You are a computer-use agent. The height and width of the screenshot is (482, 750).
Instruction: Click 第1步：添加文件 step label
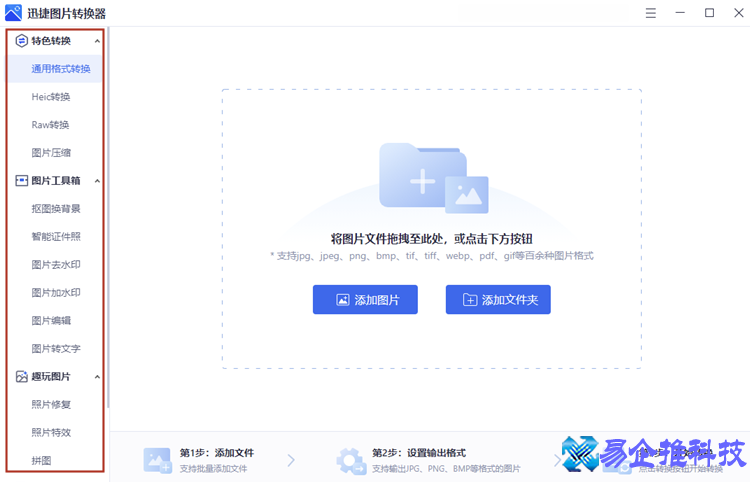[217, 452]
